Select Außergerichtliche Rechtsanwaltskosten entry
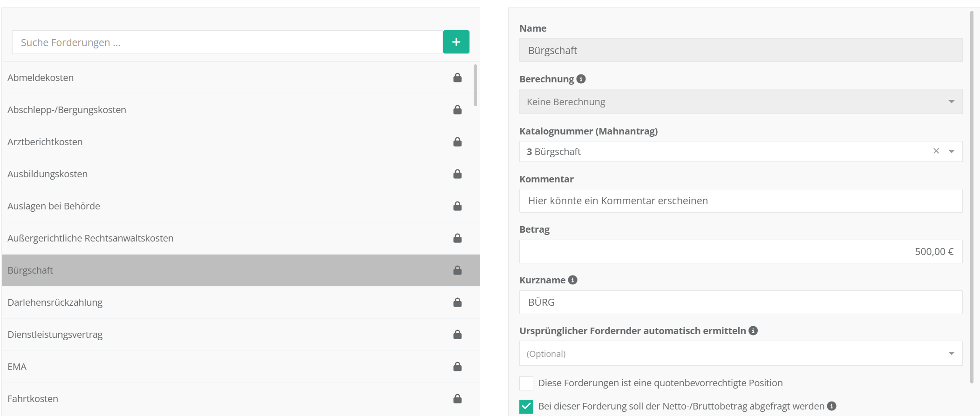This screenshot has width=980, height=416. (90, 238)
